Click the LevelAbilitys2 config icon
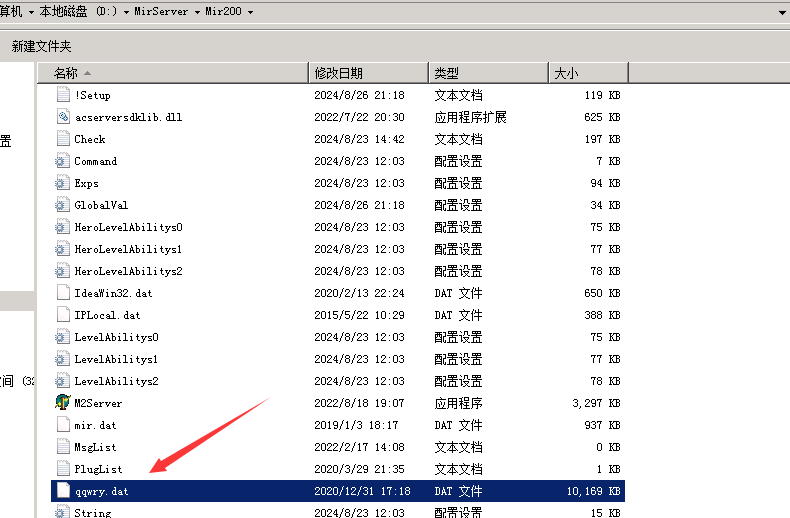Viewport: 790px width, 518px height. (62, 381)
